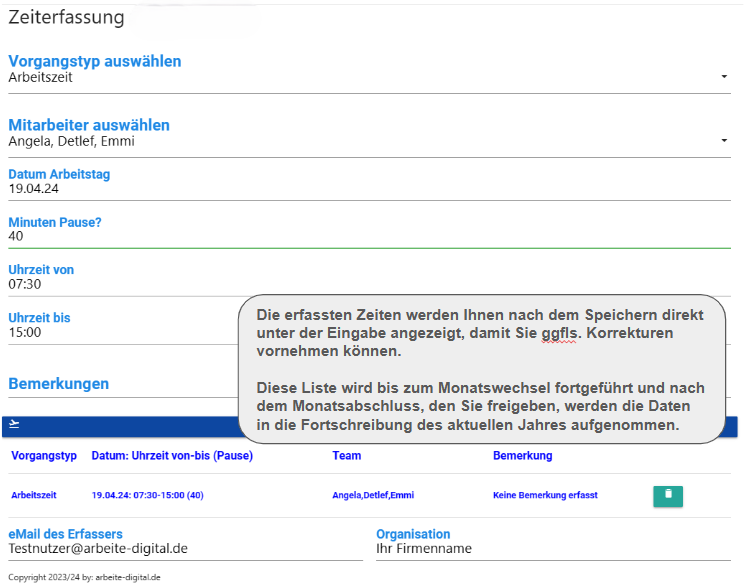Click the Datum: Uhrzeit von-bis column header

[x=172, y=456]
